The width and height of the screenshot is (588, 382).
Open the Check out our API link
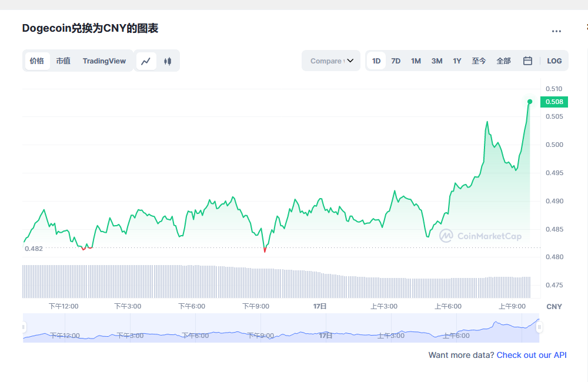coord(532,355)
